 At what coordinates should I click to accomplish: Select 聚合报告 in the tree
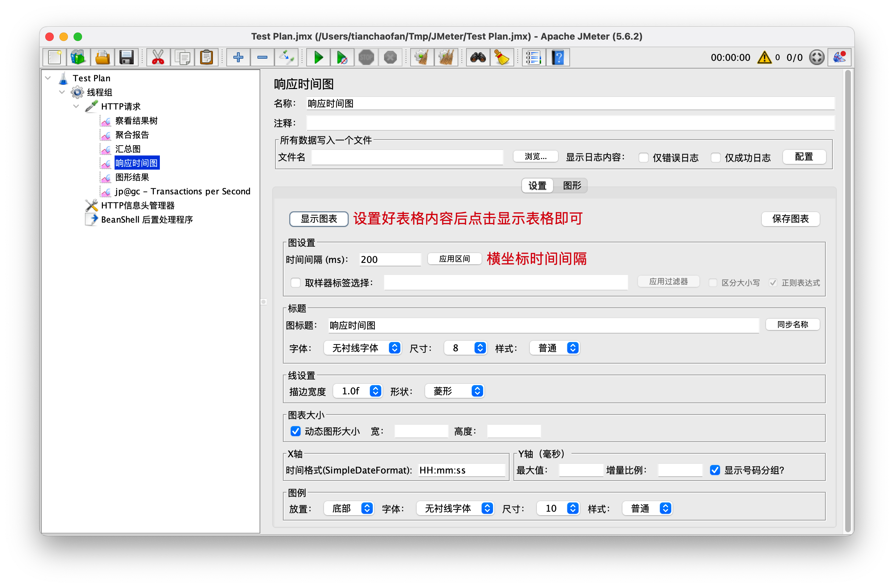coord(132,135)
